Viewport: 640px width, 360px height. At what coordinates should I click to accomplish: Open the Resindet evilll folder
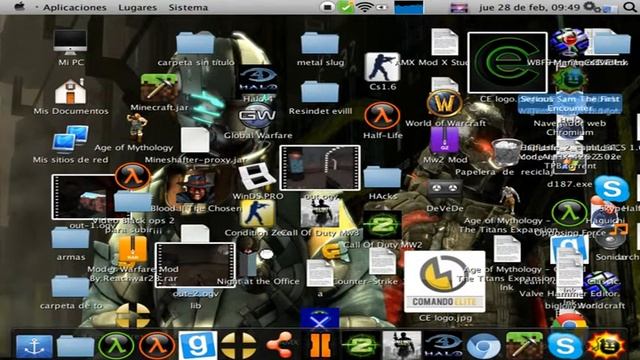(x=320, y=92)
